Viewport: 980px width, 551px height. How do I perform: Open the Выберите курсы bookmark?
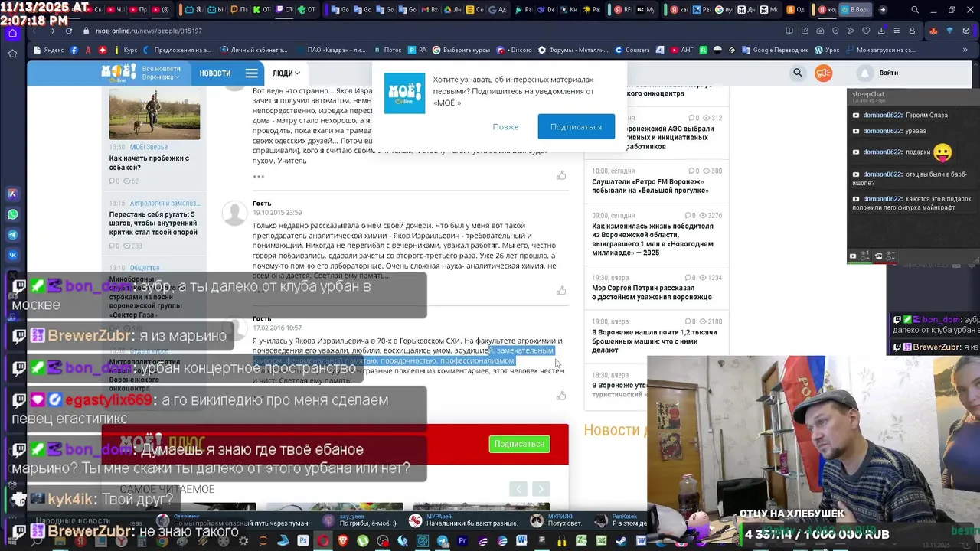[x=461, y=50]
